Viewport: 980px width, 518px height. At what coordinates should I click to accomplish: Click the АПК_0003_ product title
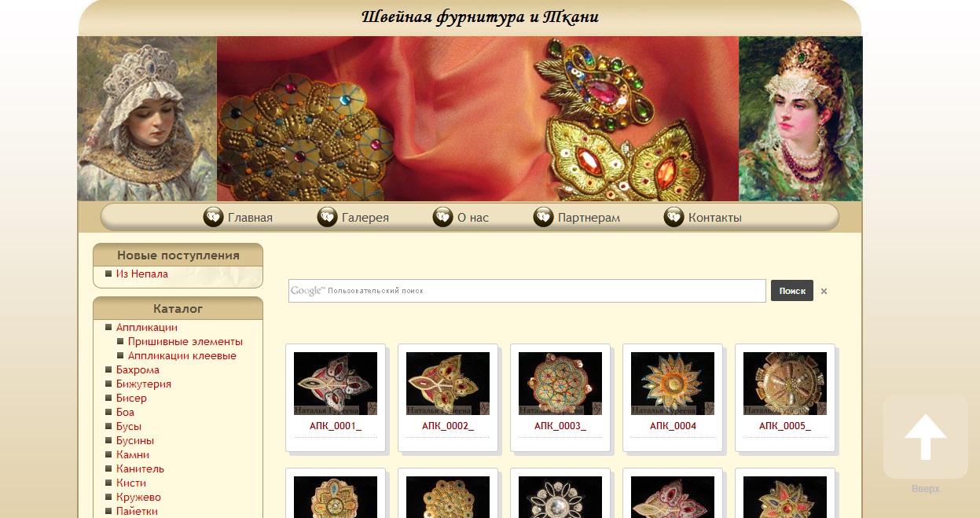560,426
